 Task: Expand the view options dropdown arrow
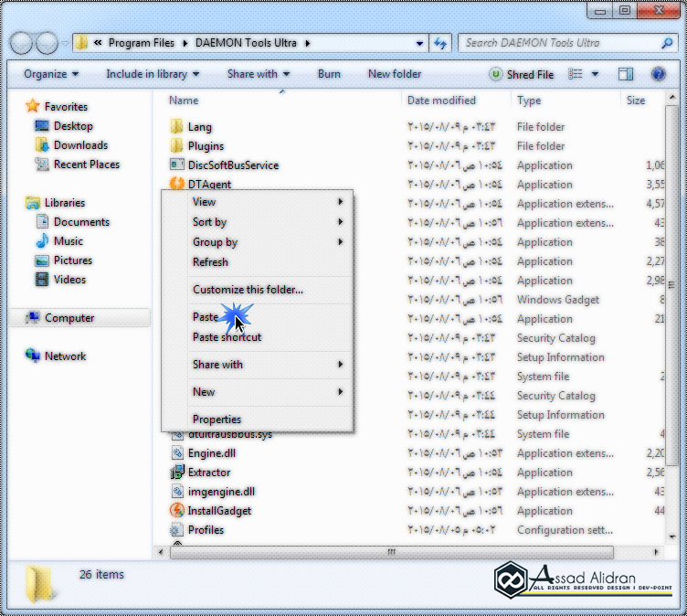tap(595, 74)
